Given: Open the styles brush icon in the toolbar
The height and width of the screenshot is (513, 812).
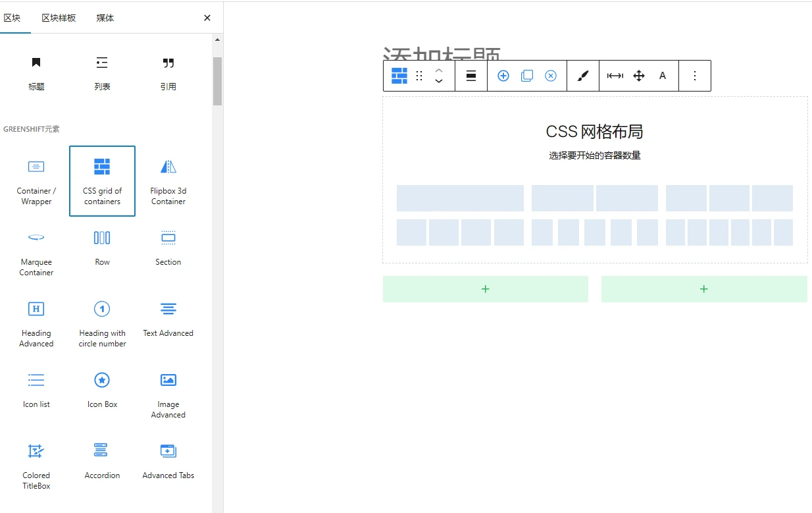Looking at the screenshot, I should tap(582, 76).
